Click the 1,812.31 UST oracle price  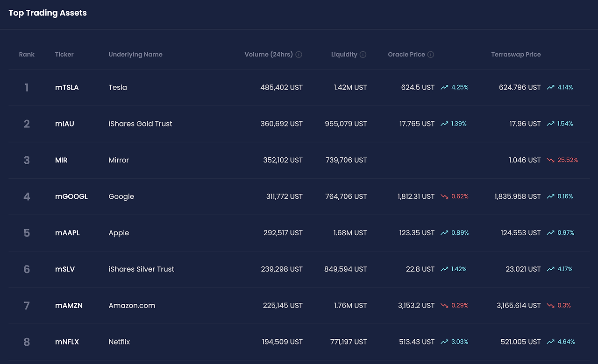tap(416, 196)
